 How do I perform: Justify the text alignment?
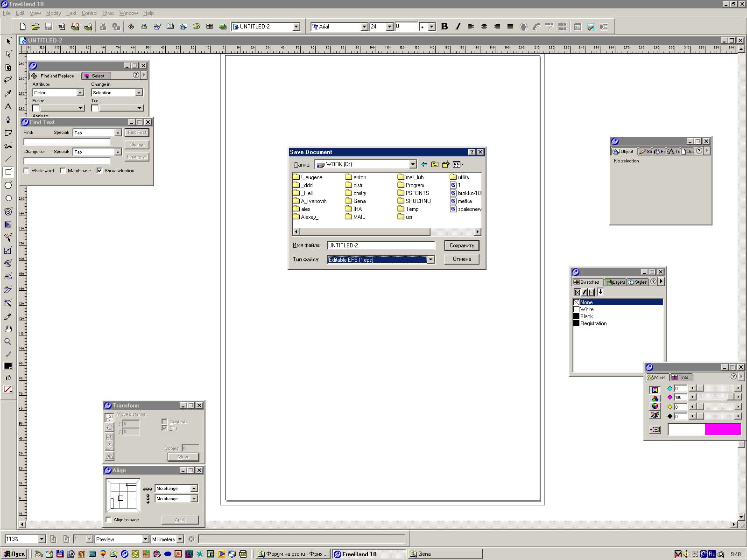(x=510, y=27)
